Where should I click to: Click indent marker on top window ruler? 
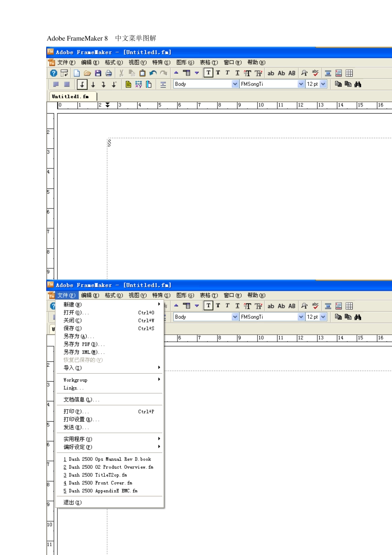click(x=108, y=105)
